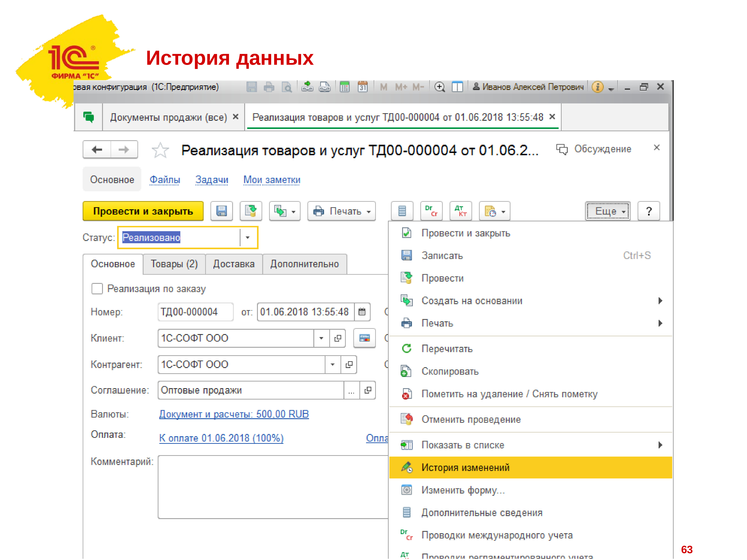
Task: Select Отменить проведение menu item
Action: pyautogui.click(x=530, y=420)
